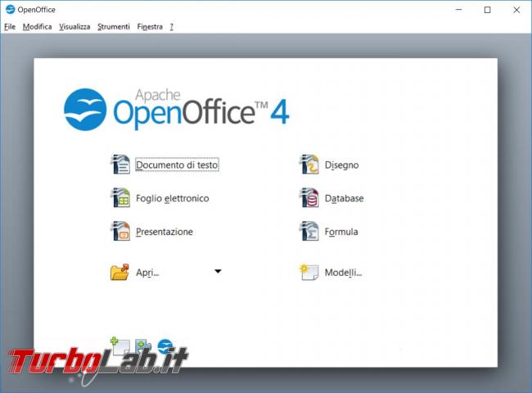Open the Visualizza menu
This screenshot has width=532, height=393.
click(74, 26)
